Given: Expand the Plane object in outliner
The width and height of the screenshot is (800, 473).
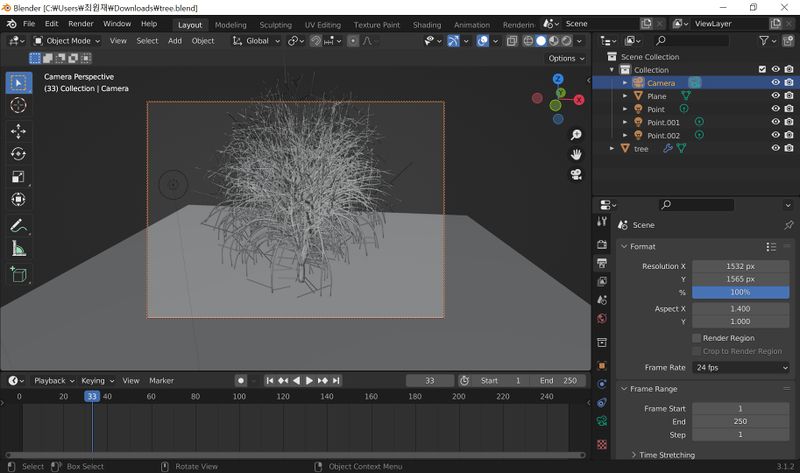Looking at the screenshot, I should pos(625,96).
